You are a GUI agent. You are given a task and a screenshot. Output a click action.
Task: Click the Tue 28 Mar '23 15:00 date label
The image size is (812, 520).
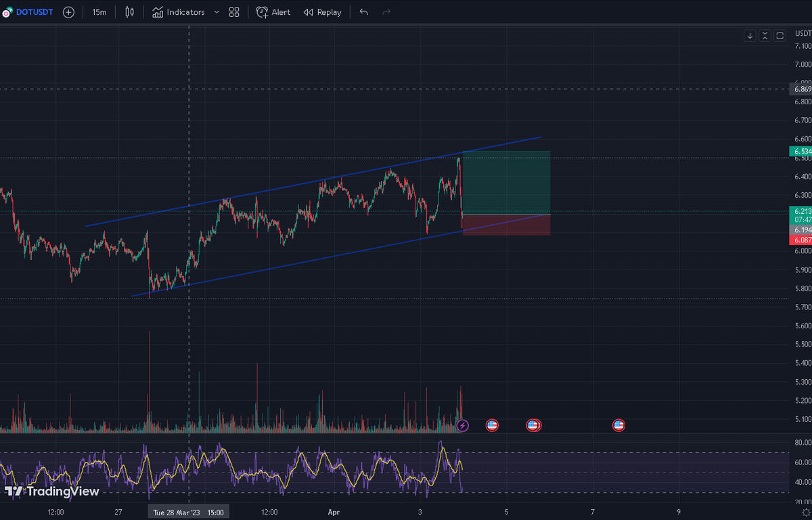click(189, 512)
